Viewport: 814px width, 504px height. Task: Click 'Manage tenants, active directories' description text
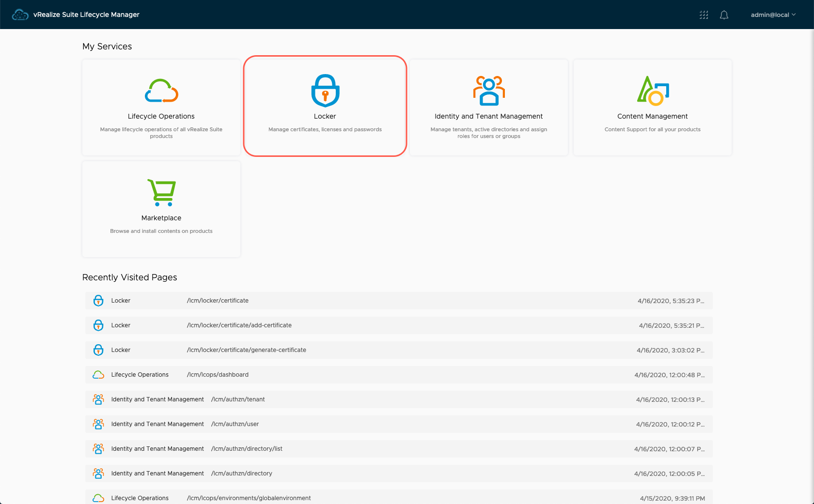(x=489, y=133)
